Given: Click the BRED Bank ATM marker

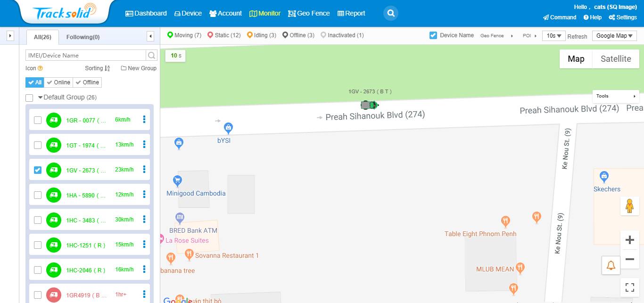Looking at the screenshot, I should [180, 218].
